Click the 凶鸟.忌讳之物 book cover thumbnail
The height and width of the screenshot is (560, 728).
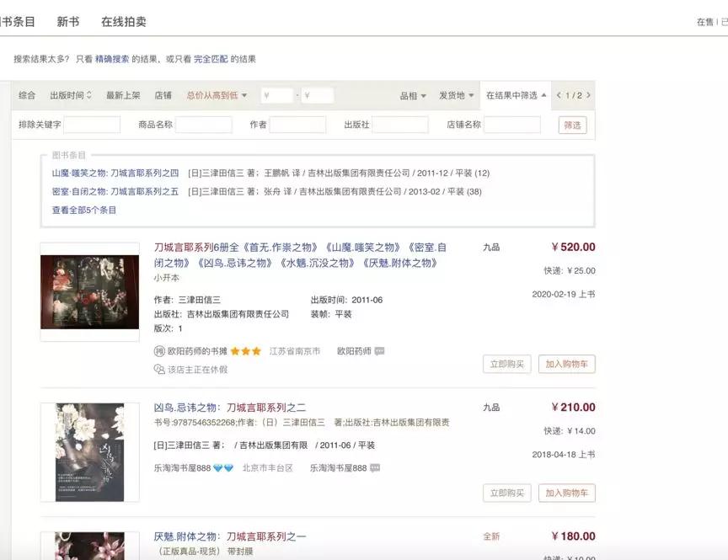click(90, 452)
